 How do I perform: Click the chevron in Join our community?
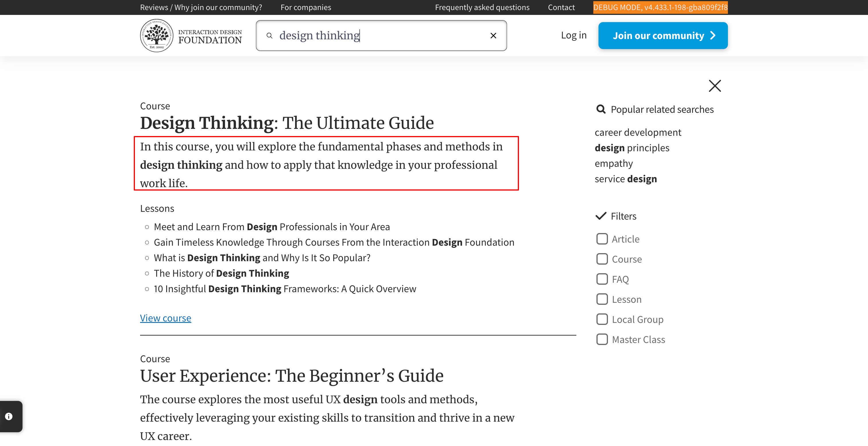pos(713,36)
